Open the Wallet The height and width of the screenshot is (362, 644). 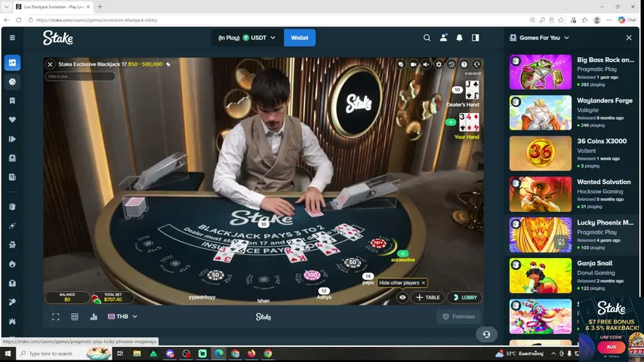tap(300, 38)
